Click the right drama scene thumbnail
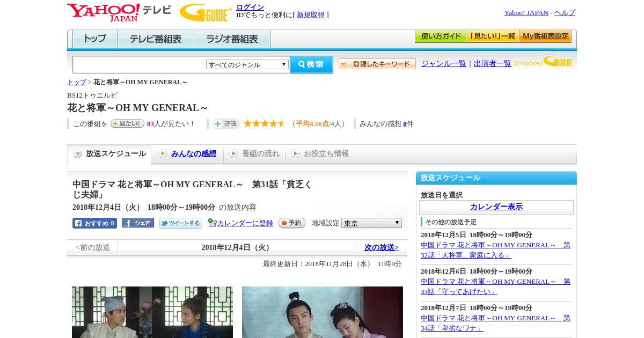The height and width of the screenshot is (338, 644). click(x=323, y=312)
